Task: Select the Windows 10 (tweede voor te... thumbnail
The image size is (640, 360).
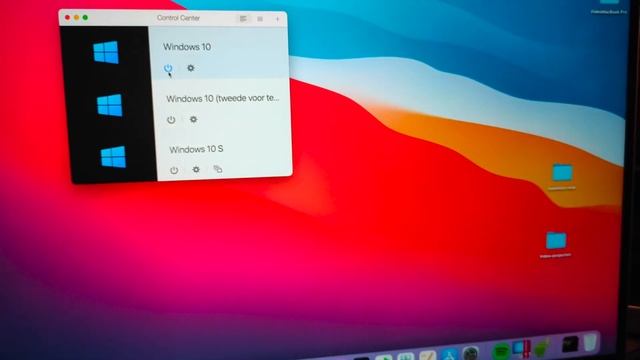Action: 110,105
